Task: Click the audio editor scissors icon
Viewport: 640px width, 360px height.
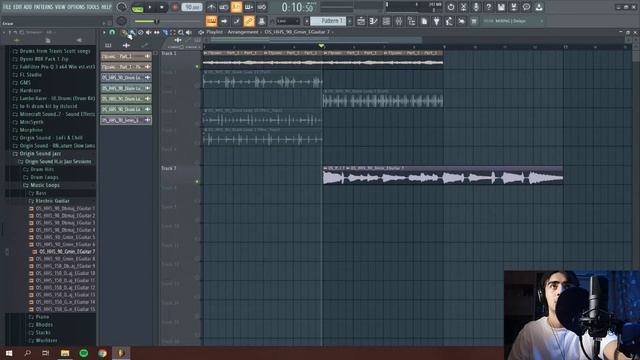Action: 463,7
